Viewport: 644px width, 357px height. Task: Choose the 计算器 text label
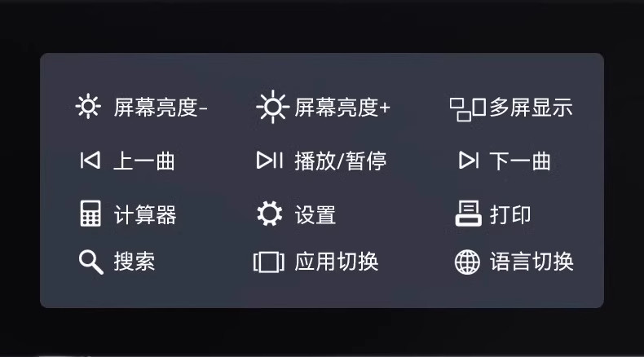(x=145, y=214)
